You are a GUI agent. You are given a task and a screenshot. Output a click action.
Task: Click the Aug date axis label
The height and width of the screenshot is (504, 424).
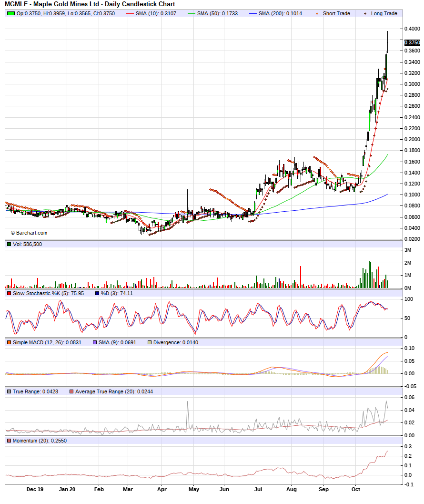[x=292, y=490]
